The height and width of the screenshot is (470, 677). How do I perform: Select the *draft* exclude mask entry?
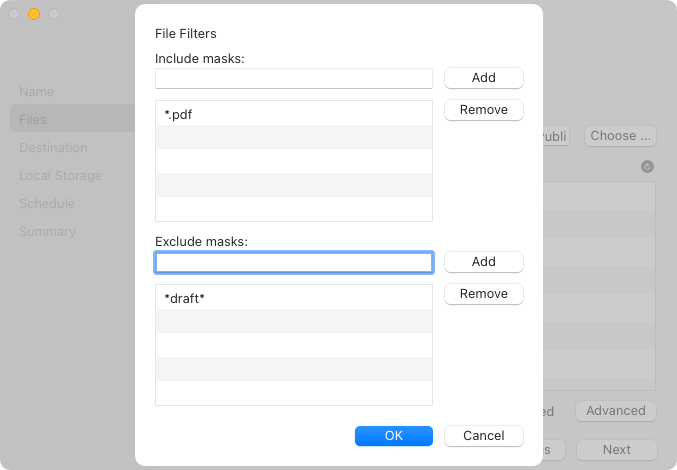pyautogui.click(x=294, y=298)
